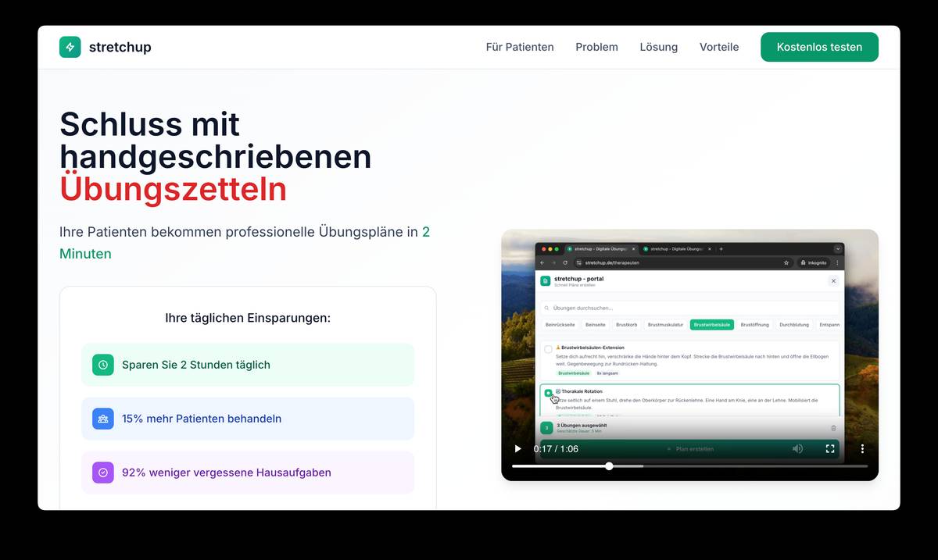Open the 'Für Patienten' nav item

pyautogui.click(x=519, y=47)
